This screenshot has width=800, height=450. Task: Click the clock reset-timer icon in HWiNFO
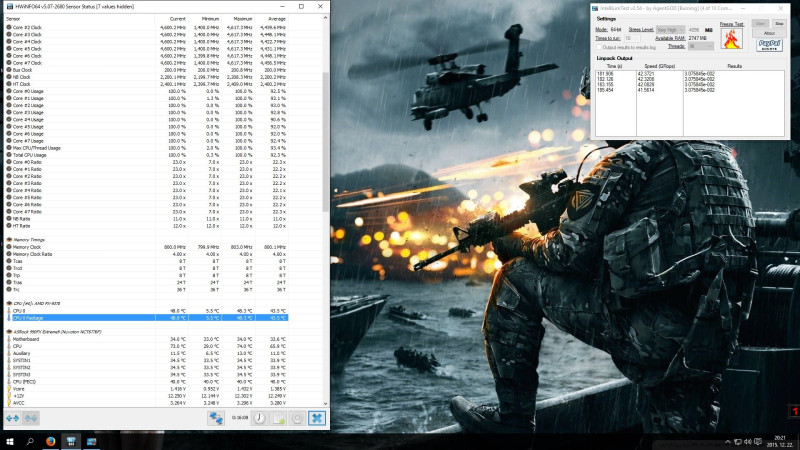(260, 418)
